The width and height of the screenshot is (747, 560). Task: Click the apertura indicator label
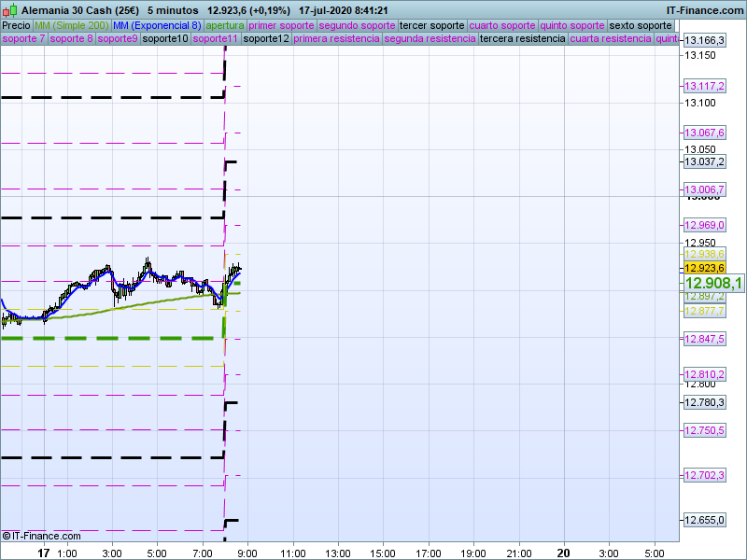[x=225, y=25]
